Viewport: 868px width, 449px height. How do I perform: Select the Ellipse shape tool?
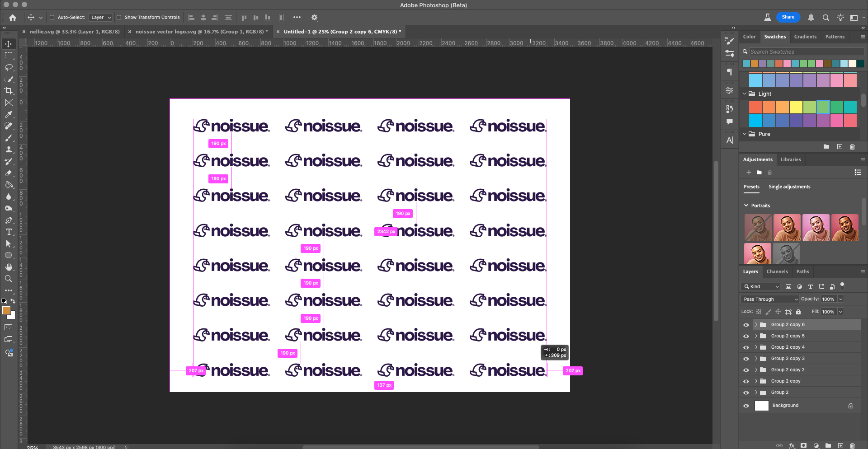pos(9,255)
